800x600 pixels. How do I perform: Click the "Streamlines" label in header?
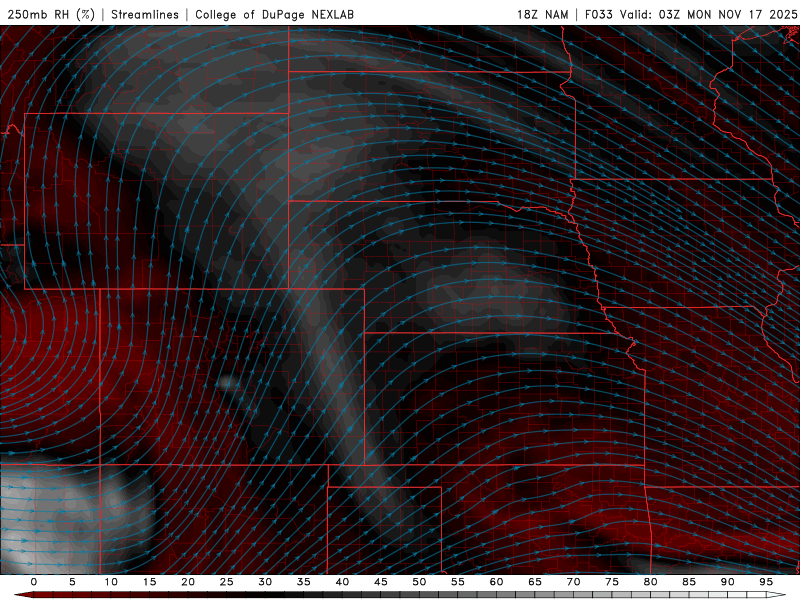coord(145,14)
